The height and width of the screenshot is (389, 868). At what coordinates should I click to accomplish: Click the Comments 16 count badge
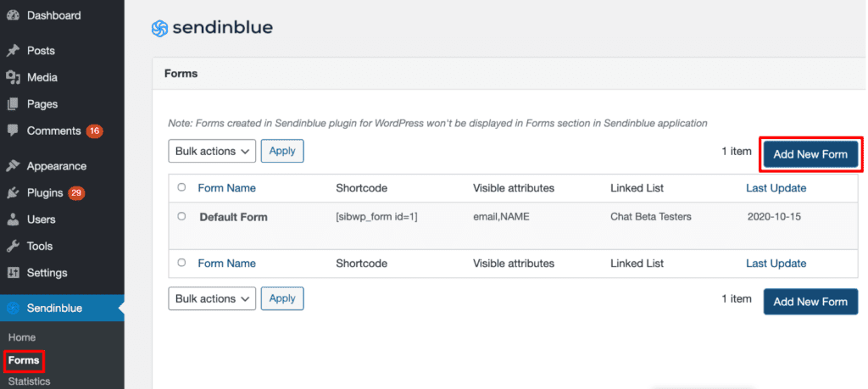click(x=95, y=131)
